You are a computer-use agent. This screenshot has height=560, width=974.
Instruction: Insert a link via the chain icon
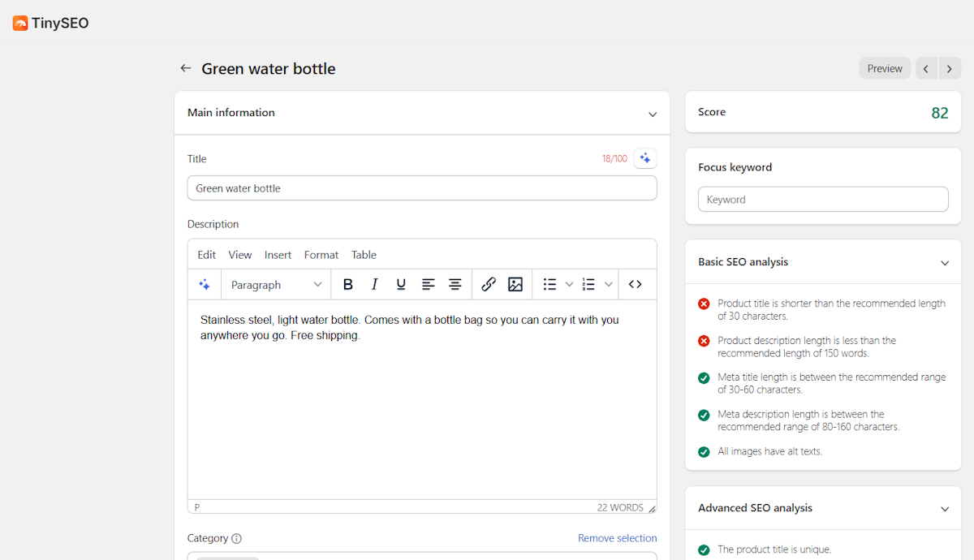click(489, 285)
